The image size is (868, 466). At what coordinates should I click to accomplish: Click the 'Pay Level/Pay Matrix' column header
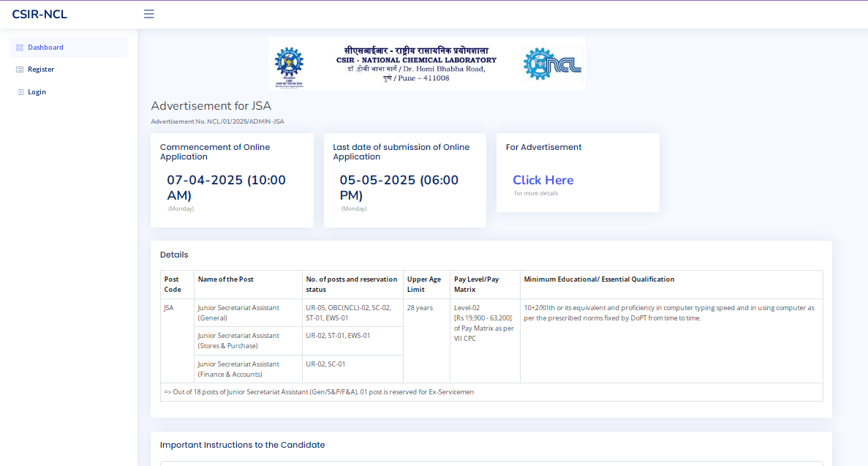pos(476,284)
